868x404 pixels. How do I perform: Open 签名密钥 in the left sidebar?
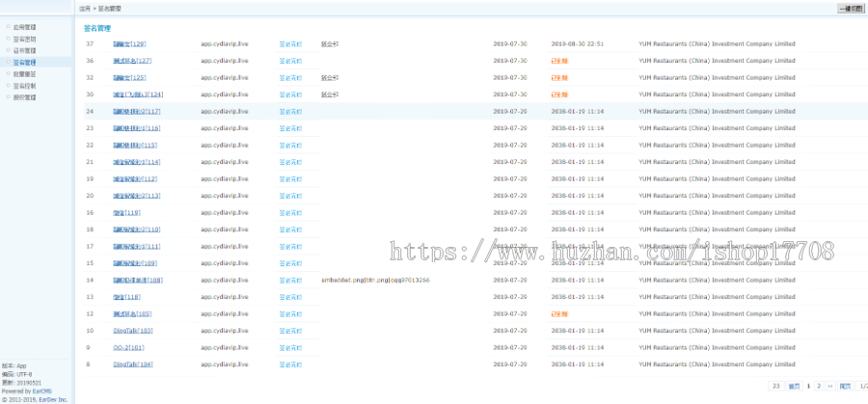point(24,39)
